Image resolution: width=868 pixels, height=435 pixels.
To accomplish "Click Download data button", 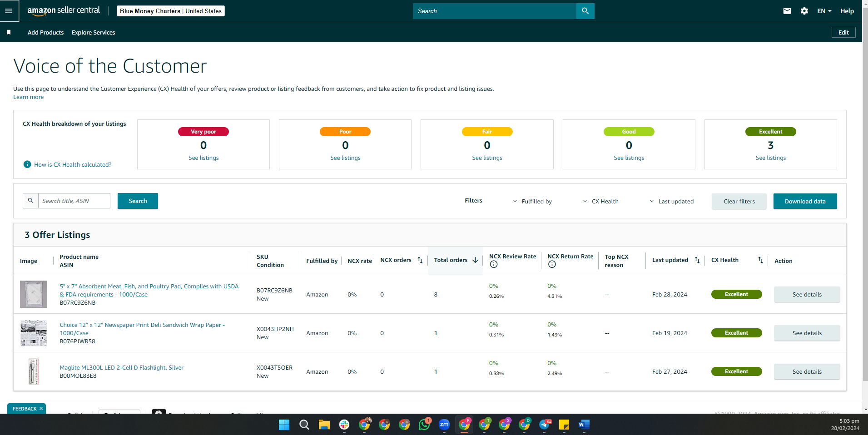I will click(x=805, y=201).
